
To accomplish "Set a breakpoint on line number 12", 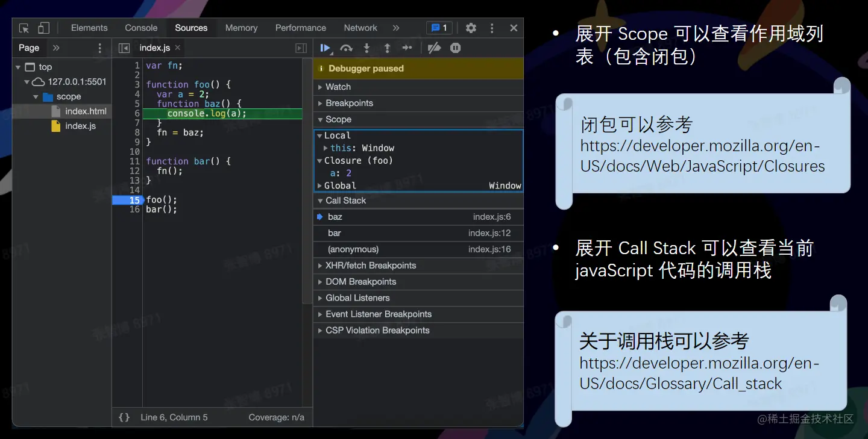I will [x=134, y=171].
